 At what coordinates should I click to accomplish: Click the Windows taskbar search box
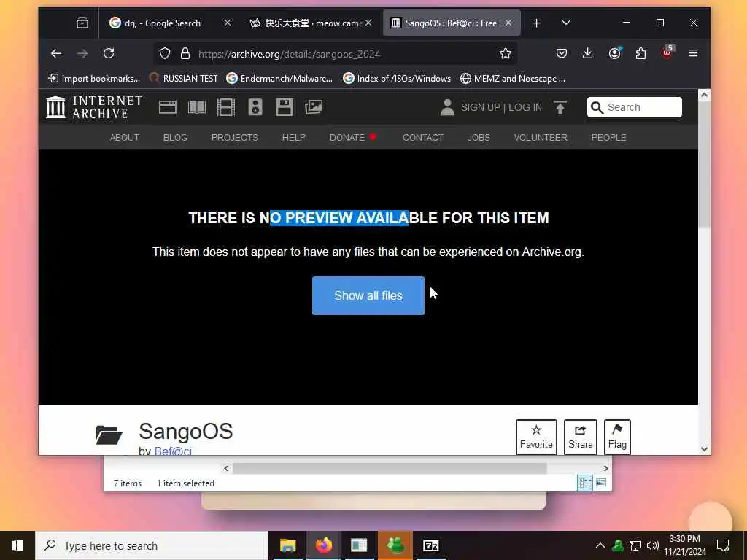click(152, 545)
